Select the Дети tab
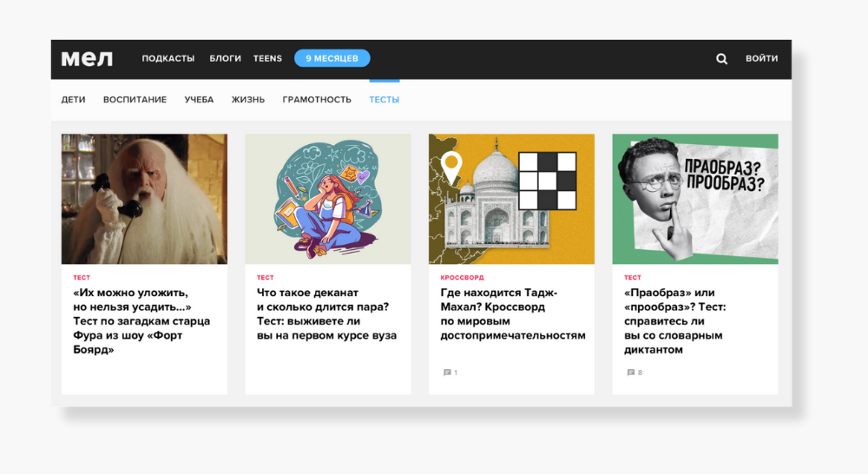Screen dimensions: 868x475 pyautogui.click(x=73, y=100)
